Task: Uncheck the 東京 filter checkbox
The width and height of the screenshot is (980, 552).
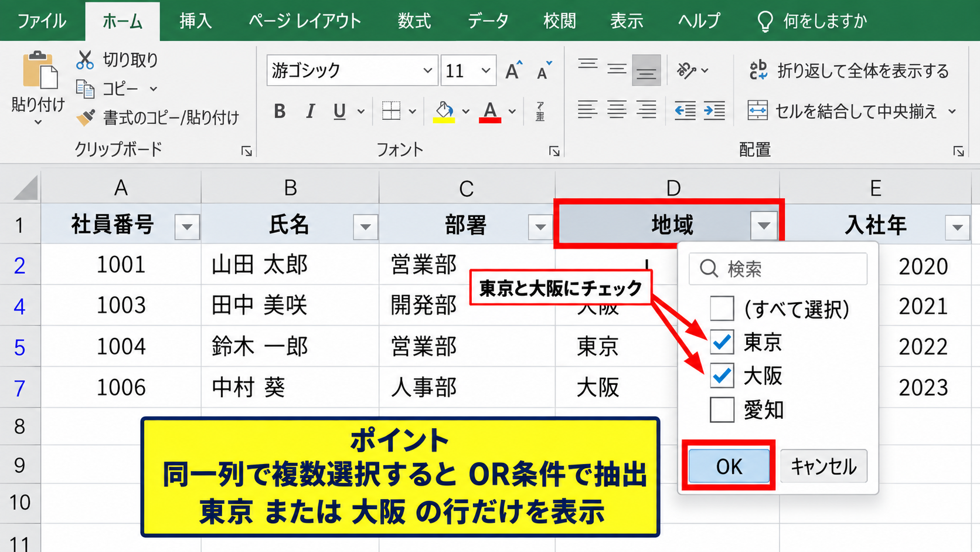Action: point(722,342)
